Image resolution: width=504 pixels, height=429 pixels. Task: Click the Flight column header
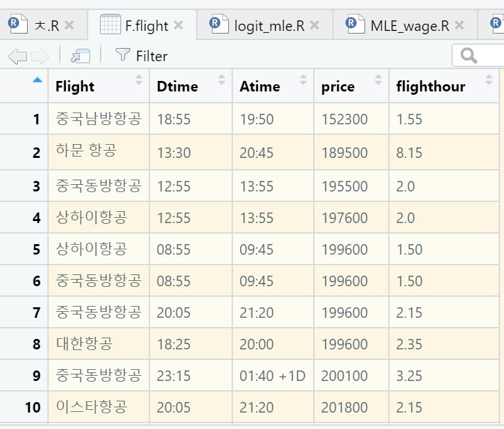pos(99,86)
